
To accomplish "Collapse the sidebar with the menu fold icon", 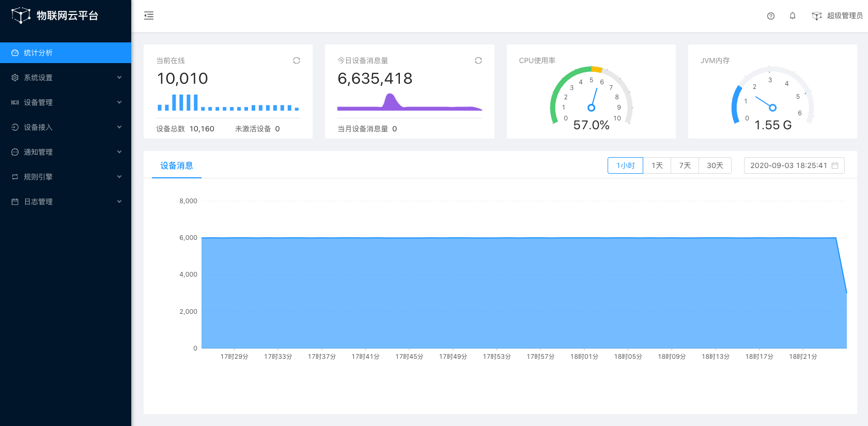I will coord(149,16).
